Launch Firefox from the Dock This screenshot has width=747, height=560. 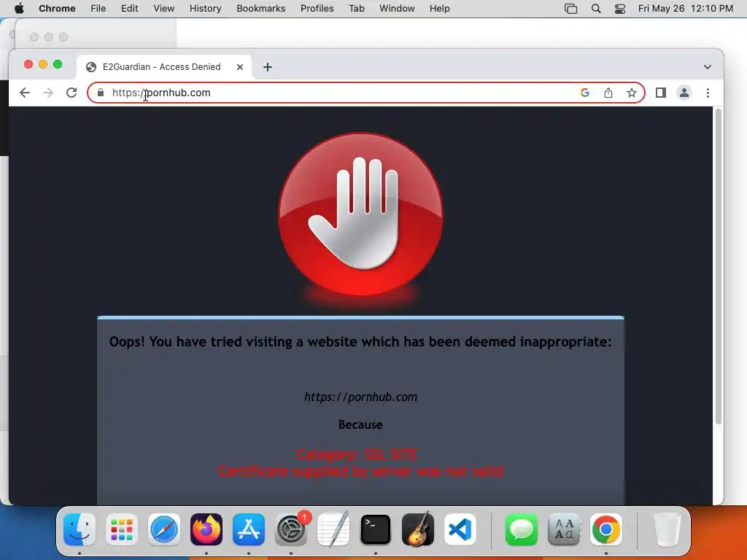(206, 529)
